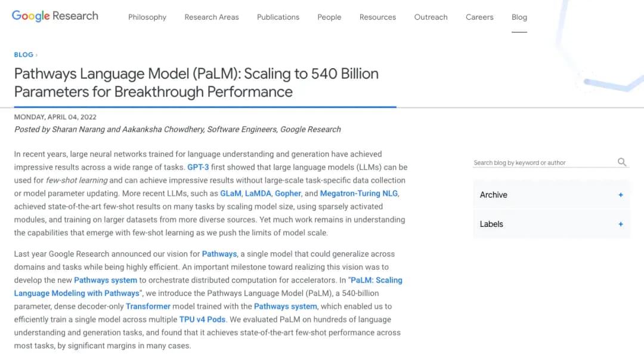Screen dimensions: 644x363
Task: Open the TPU v4 Pods link
Action: pyautogui.click(x=203, y=319)
